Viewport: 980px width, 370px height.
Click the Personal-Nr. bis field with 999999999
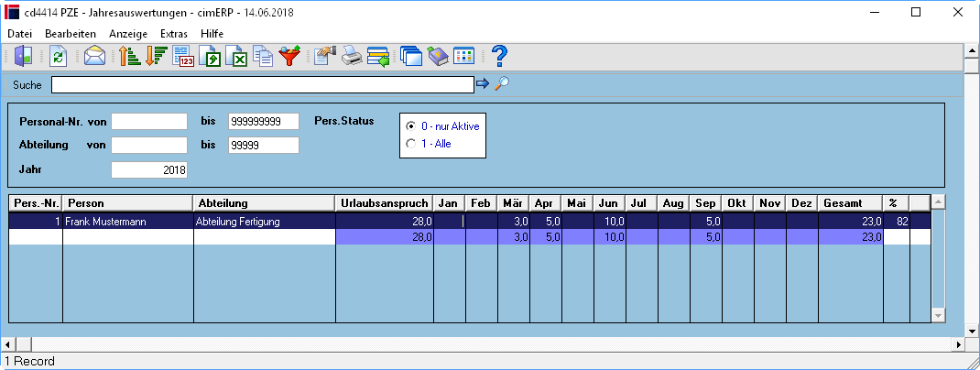[x=264, y=121]
